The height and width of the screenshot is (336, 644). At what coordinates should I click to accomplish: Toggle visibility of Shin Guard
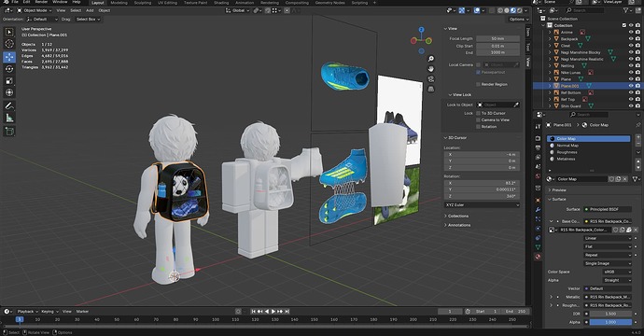pyautogui.click(x=631, y=106)
